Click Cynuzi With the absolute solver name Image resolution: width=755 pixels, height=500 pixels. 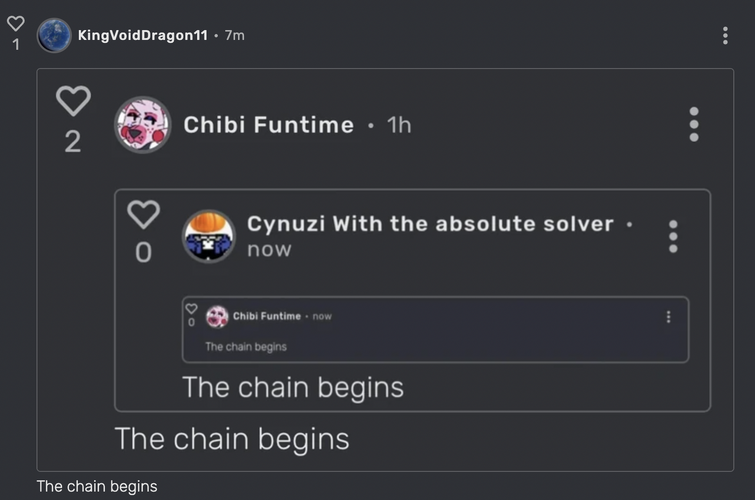430,224
